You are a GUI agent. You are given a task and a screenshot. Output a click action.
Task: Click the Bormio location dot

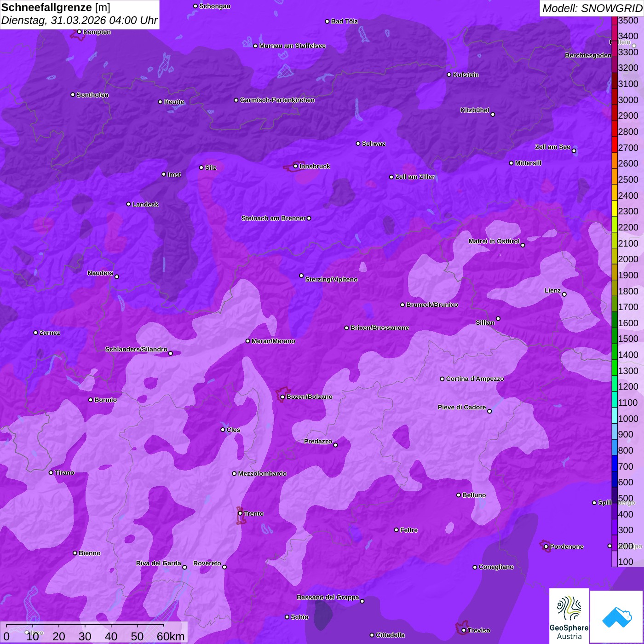(91, 400)
